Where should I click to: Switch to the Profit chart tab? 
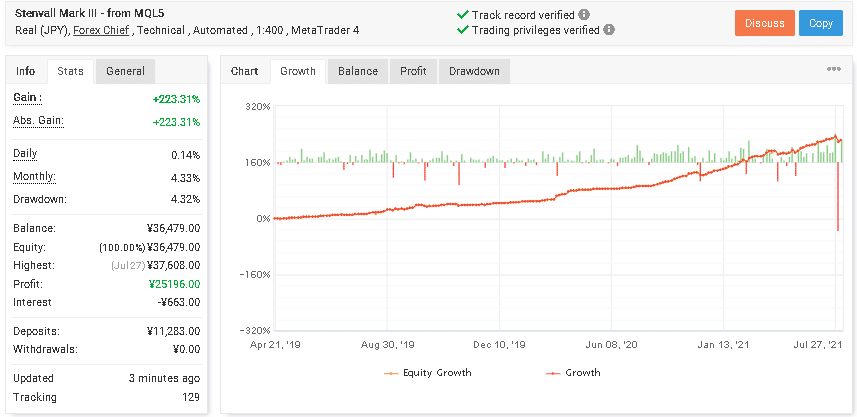[x=413, y=71]
